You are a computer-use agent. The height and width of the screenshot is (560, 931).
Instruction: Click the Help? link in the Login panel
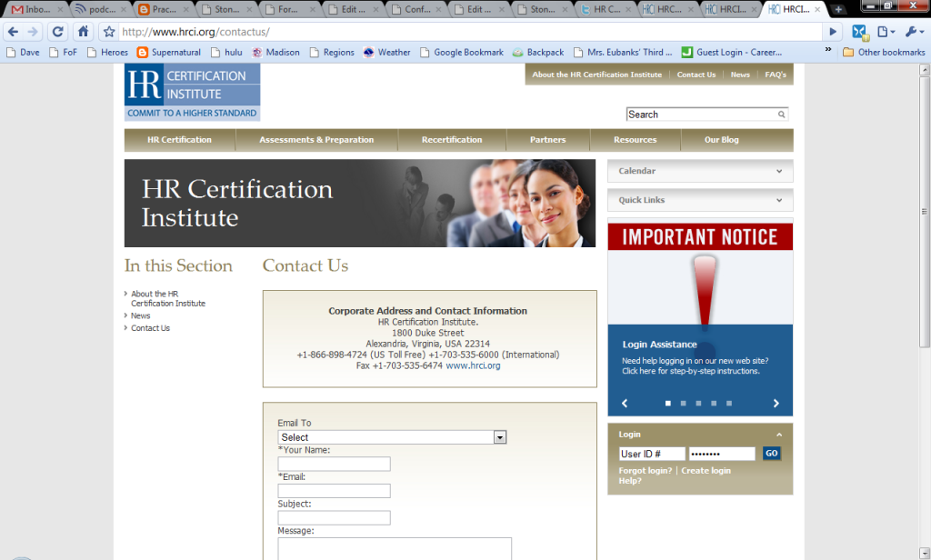[630, 481]
